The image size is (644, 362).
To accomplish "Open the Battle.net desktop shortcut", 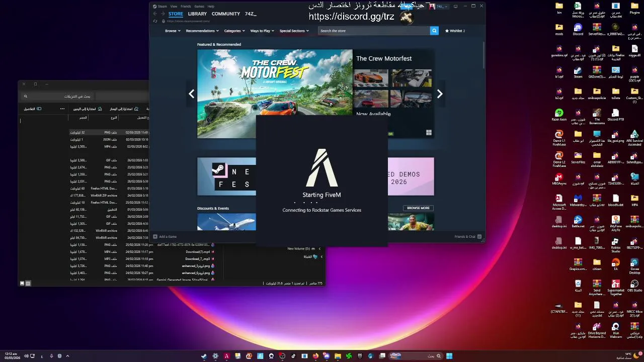I will [x=578, y=222].
